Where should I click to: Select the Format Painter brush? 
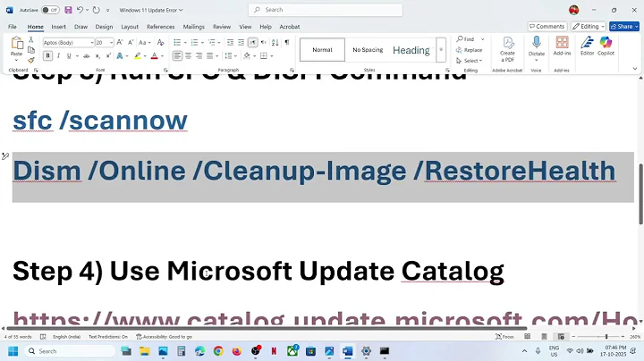[x=30, y=60]
